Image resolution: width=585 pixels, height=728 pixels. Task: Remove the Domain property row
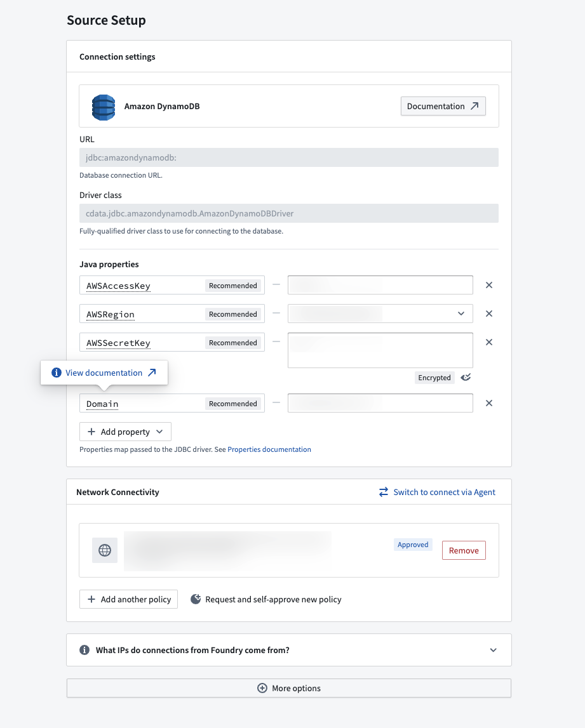(489, 403)
